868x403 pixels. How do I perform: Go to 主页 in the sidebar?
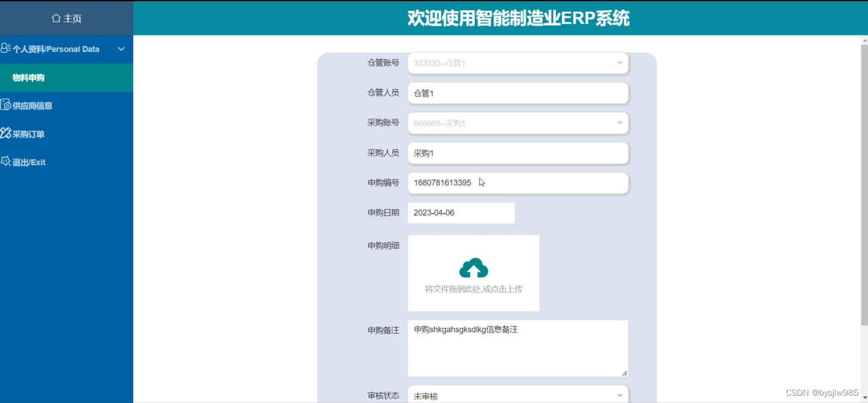point(66,18)
